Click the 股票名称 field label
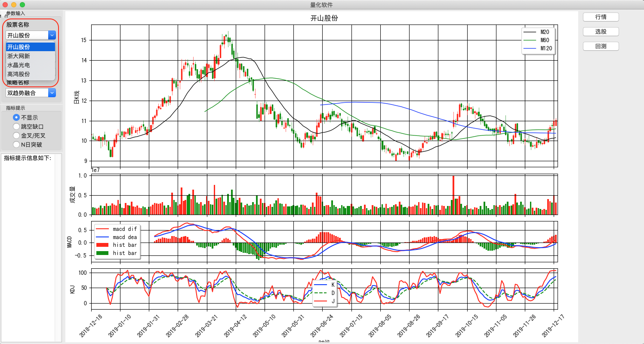 click(x=18, y=25)
